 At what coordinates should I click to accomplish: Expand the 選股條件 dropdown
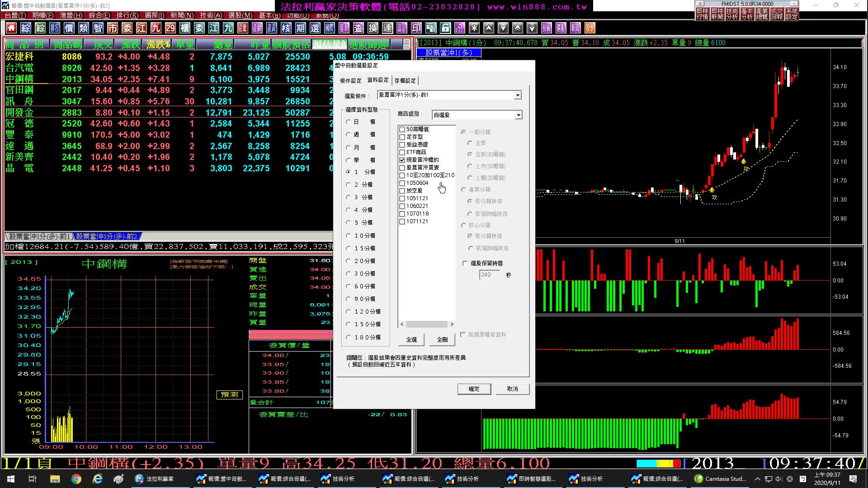pyautogui.click(x=518, y=95)
